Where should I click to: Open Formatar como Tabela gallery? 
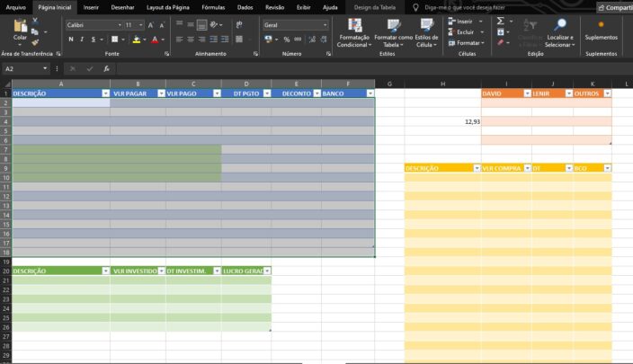tap(393, 34)
